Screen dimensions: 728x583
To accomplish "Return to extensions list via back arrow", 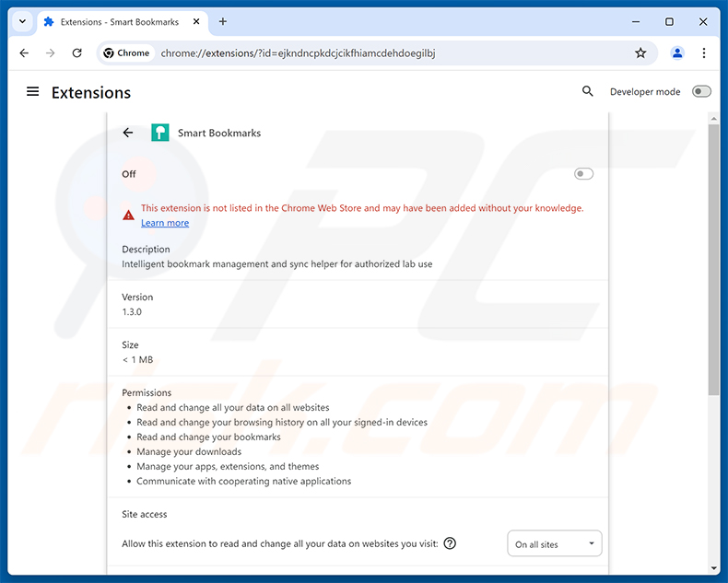I will [x=128, y=133].
